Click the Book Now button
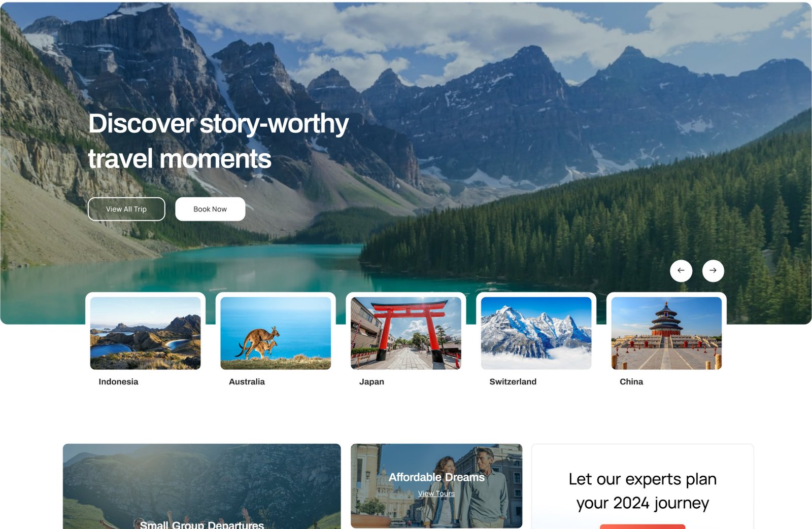Screen dimensions: 812x529 210,209
